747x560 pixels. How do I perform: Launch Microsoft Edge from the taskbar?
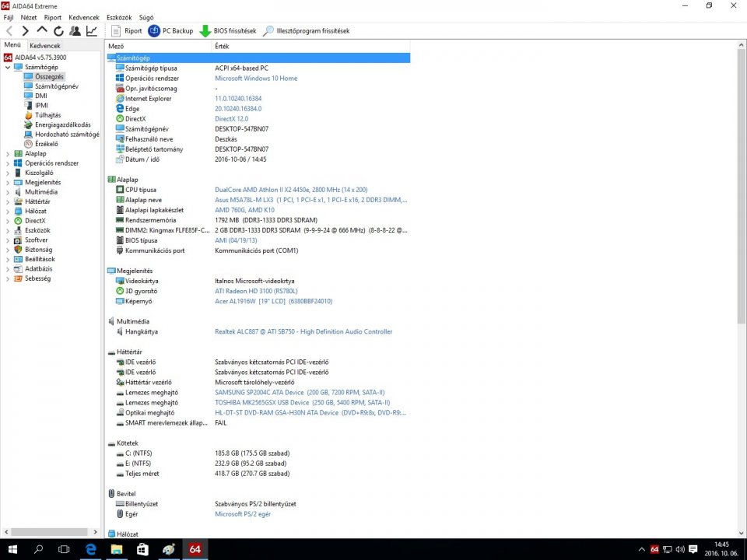pyautogui.click(x=90, y=550)
